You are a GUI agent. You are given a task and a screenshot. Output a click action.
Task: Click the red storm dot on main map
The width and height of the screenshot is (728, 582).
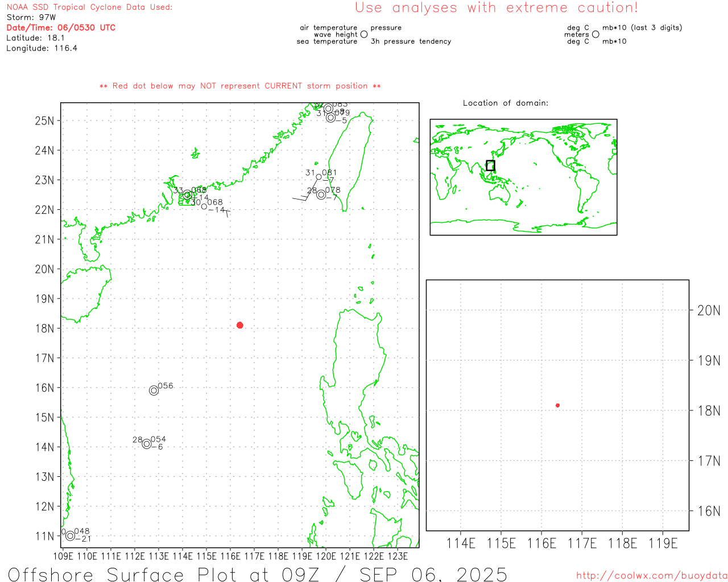pyautogui.click(x=240, y=325)
